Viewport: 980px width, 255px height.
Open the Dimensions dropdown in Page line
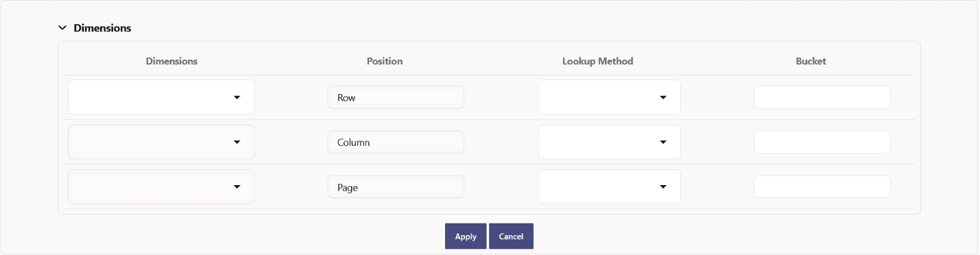(x=161, y=186)
